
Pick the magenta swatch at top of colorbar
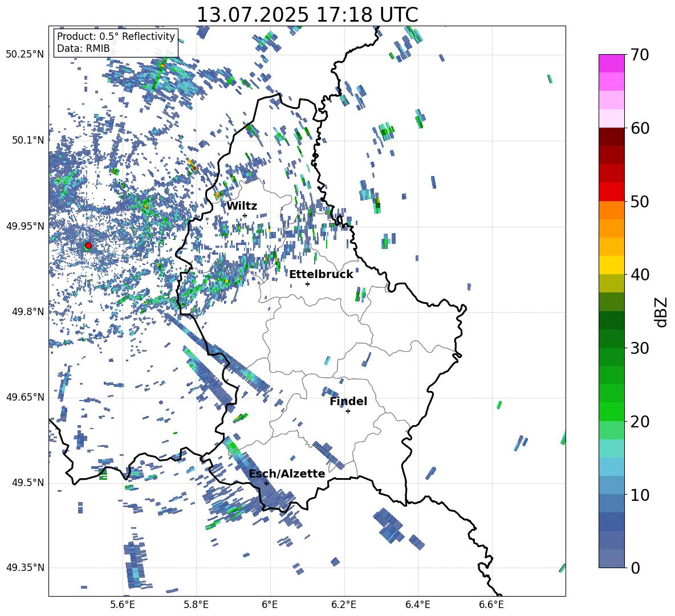point(611,63)
